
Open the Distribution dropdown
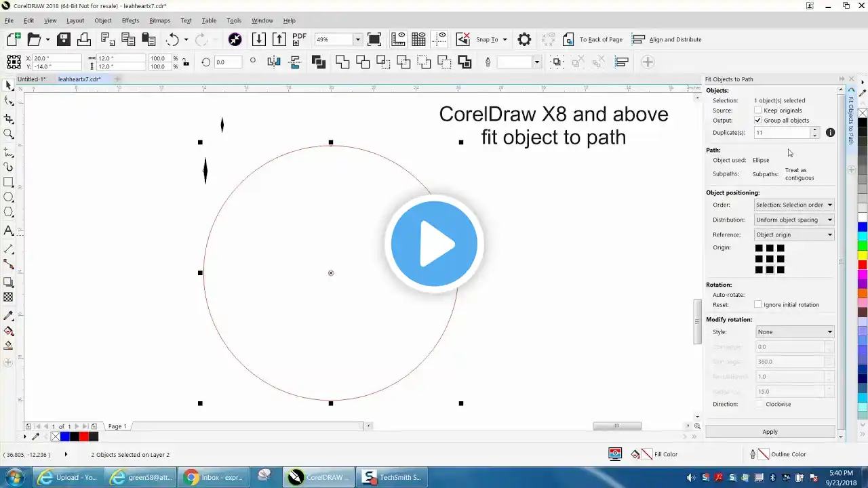(x=794, y=220)
